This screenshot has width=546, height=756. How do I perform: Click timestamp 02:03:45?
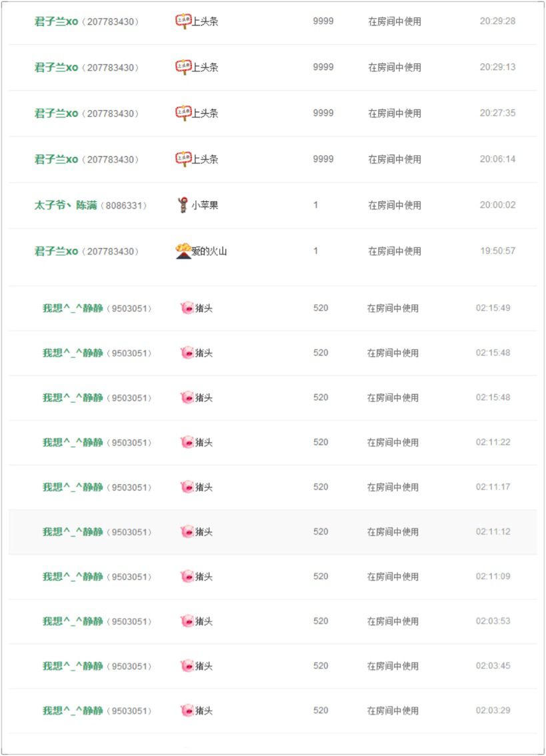coord(493,666)
